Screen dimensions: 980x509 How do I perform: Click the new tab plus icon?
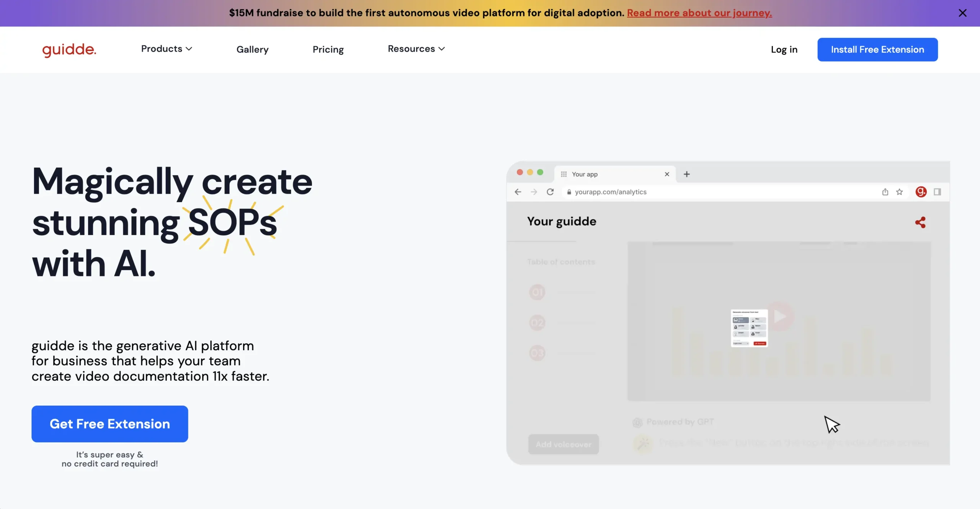[687, 174]
